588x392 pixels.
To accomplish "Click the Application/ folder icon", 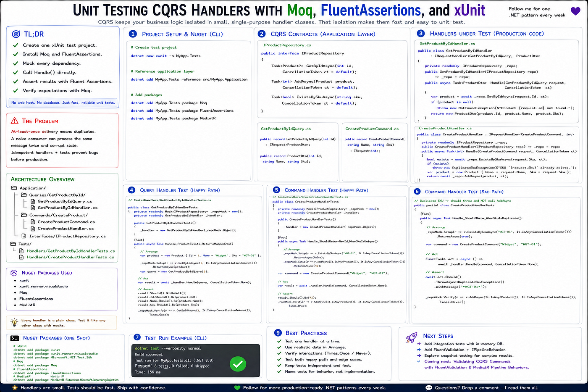I will 14,188.
